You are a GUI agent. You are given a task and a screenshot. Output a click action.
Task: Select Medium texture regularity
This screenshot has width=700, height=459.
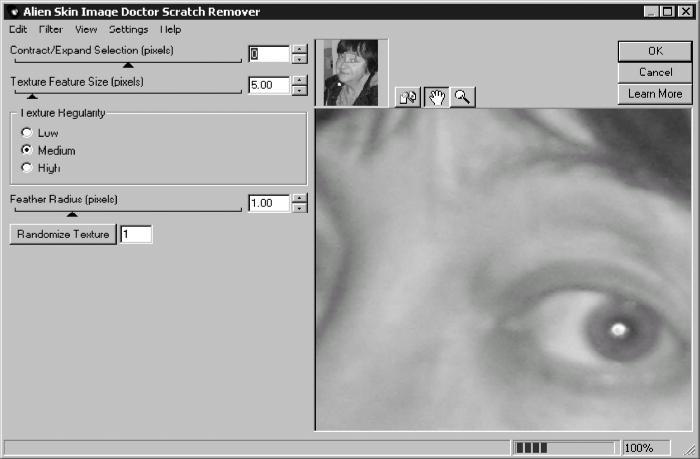point(26,150)
